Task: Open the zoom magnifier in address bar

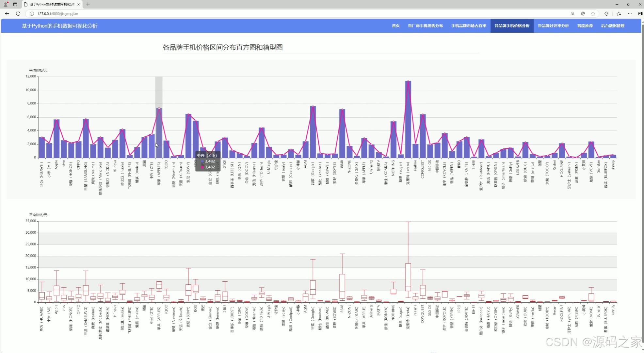Action: pyautogui.click(x=572, y=14)
